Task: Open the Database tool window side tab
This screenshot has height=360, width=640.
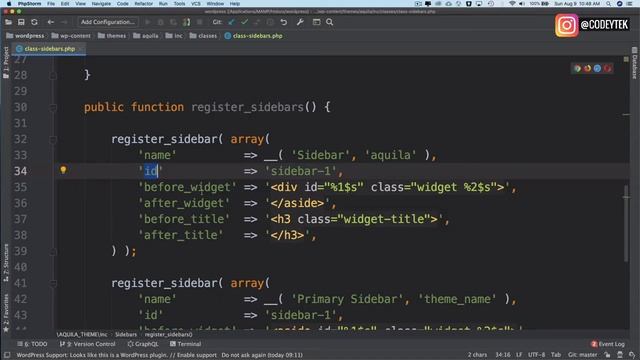Action: (x=634, y=63)
